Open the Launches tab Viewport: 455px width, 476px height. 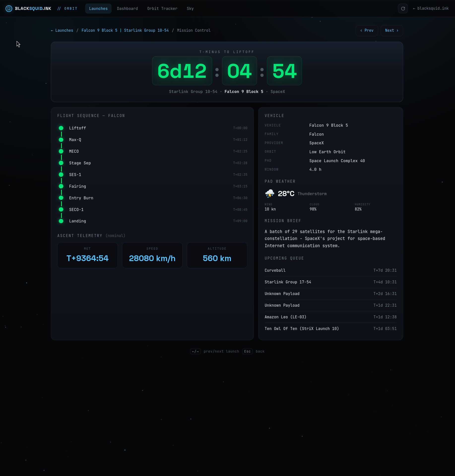click(x=98, y=9)
